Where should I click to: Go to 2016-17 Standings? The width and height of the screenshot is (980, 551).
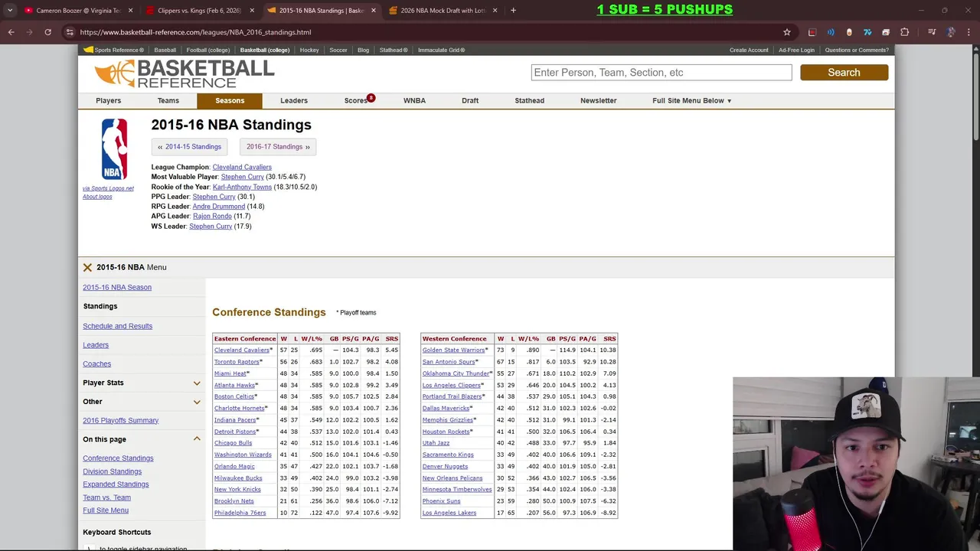278,147
